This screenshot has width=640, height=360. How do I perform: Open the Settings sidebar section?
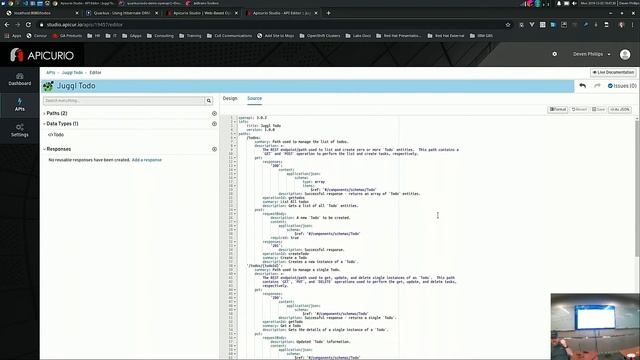tap(20, 130)
